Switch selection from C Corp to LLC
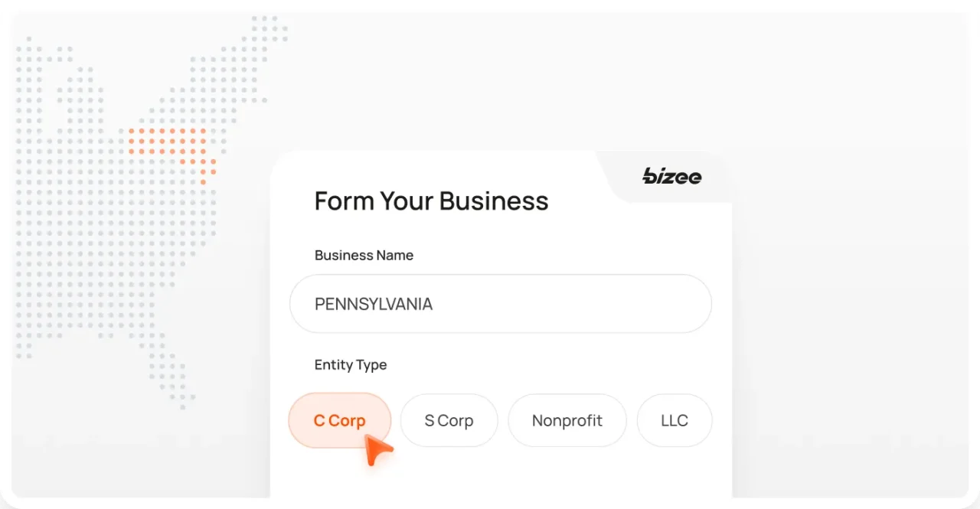Image resolution: width=980 pixels, height=509 pixels. click(674, 420)
